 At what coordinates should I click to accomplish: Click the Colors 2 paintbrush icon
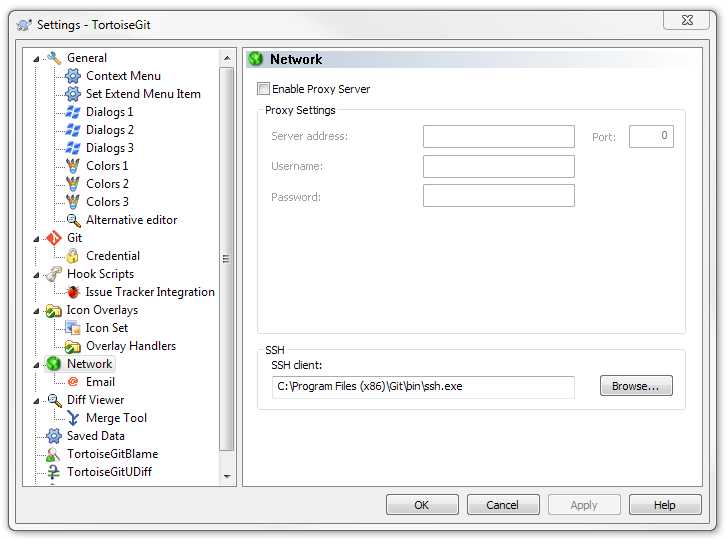73,184
